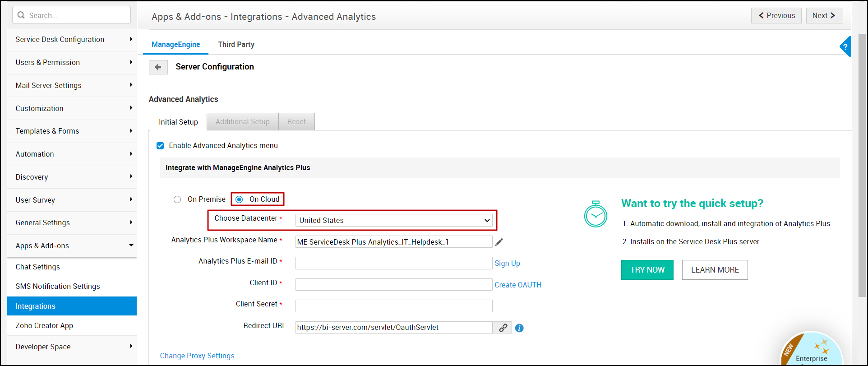Open the blue help question mark icon

[845, 46]
